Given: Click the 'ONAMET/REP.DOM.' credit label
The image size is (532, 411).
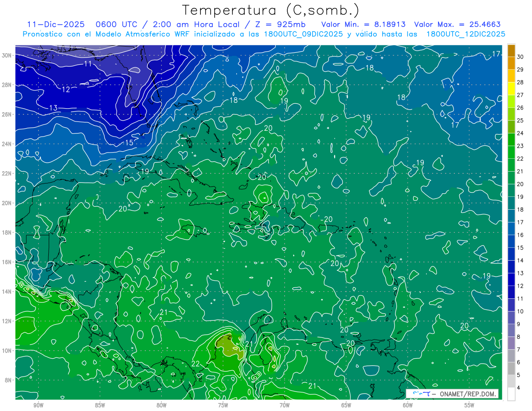Looking at the screenshot, I should pyautogui.click(x=468, y=394).
